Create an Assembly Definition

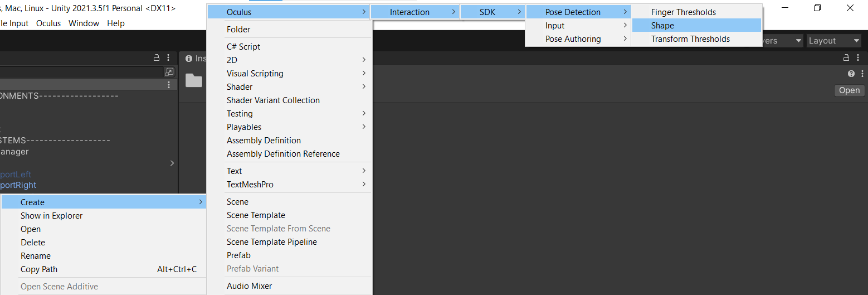point(289,141)
